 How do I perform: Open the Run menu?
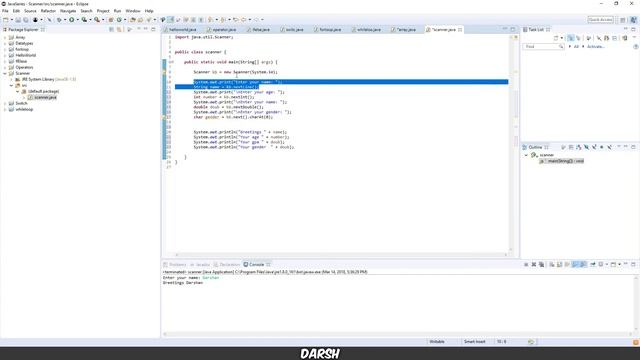point(117,11)
